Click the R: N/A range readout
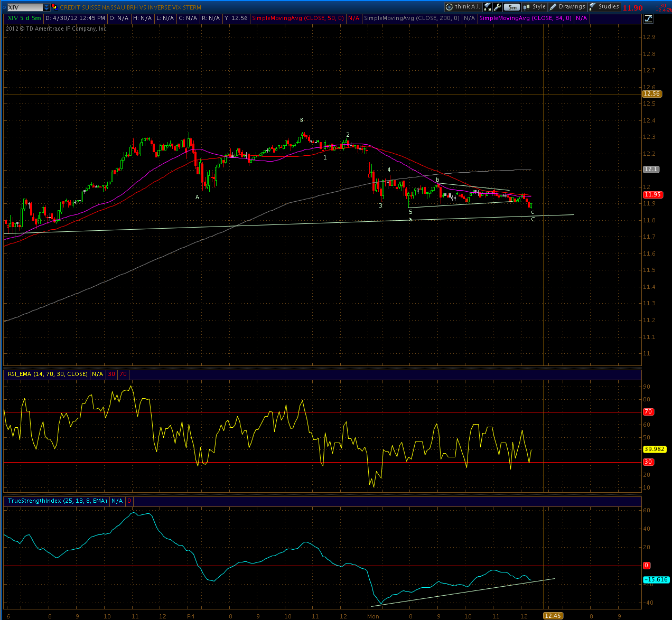 click(211, 18)
